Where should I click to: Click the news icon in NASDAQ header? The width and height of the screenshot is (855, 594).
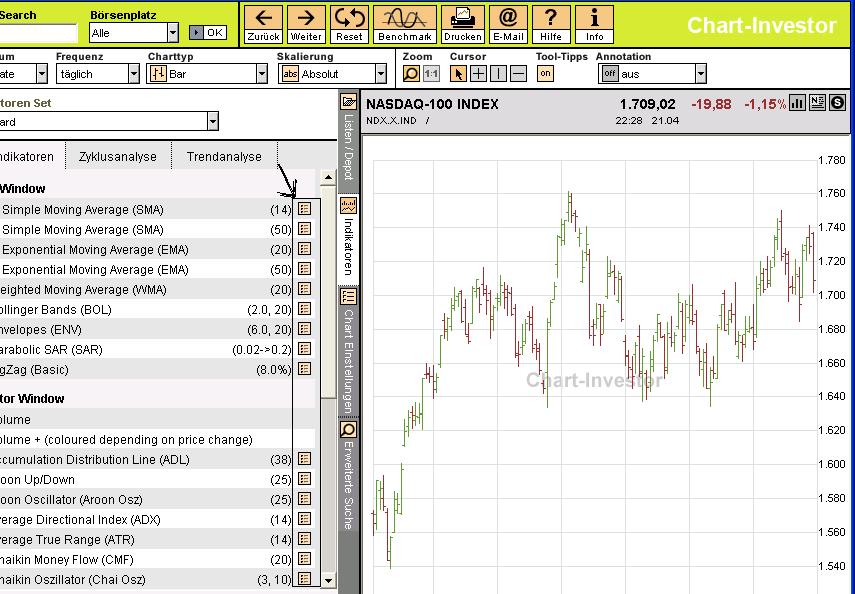(817, 103)
